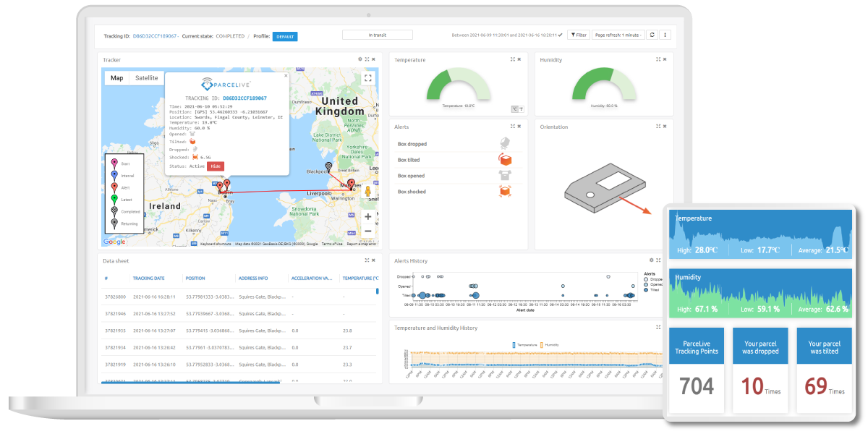Open the overflow menu beside the refresh button
The image size is (868, 434).
tap(665, 34)
